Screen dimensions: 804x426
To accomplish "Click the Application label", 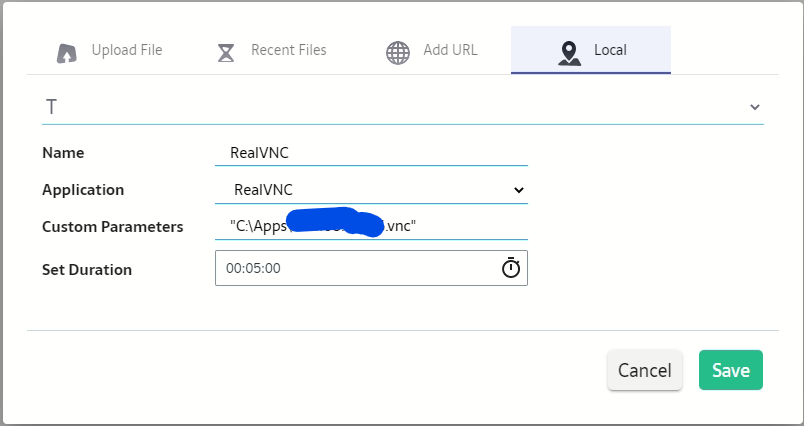I will pyautogui.click(x=83, y=189).
